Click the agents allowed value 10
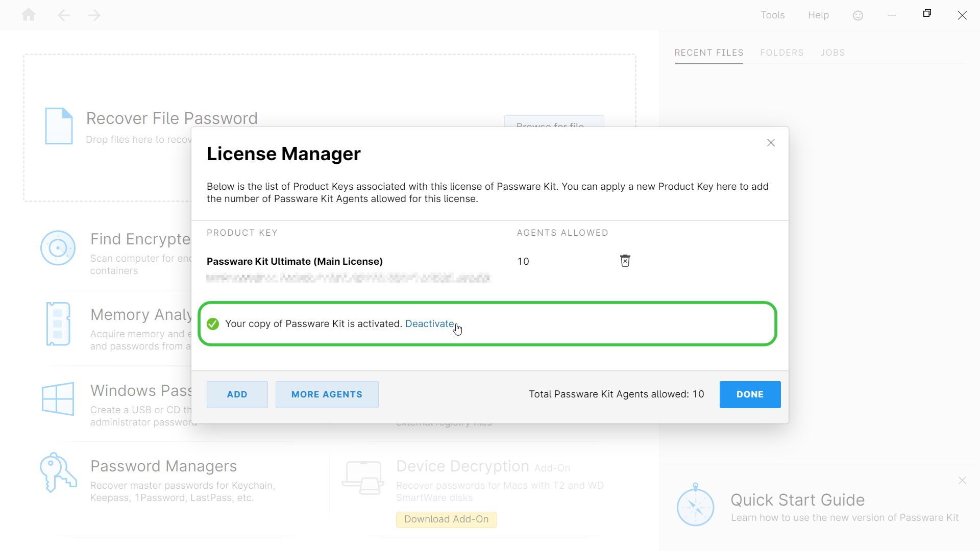980x551 pixels. (x=523, y=261)
